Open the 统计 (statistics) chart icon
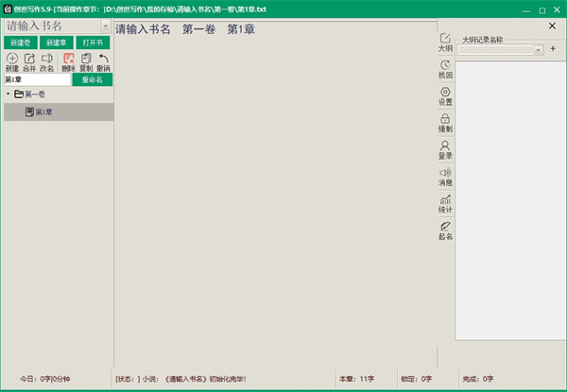Viewport: 567px width, 392px height. point(445,203)
